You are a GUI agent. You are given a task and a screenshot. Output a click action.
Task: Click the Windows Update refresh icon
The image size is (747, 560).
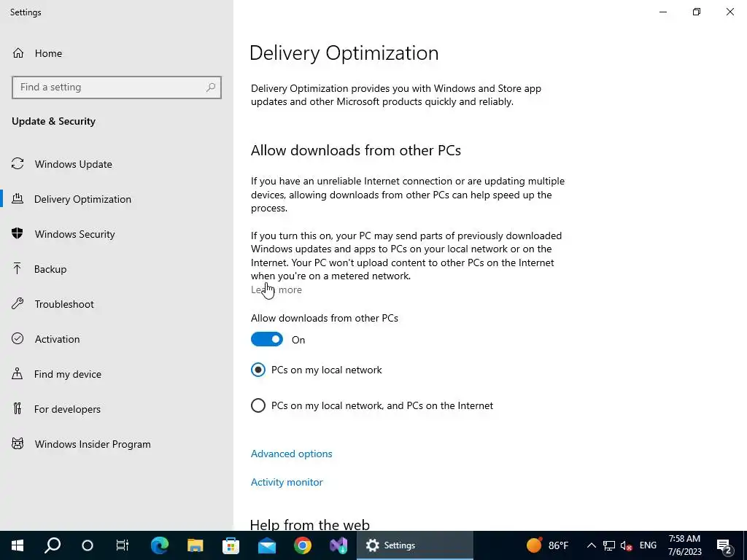click(18, 164)
